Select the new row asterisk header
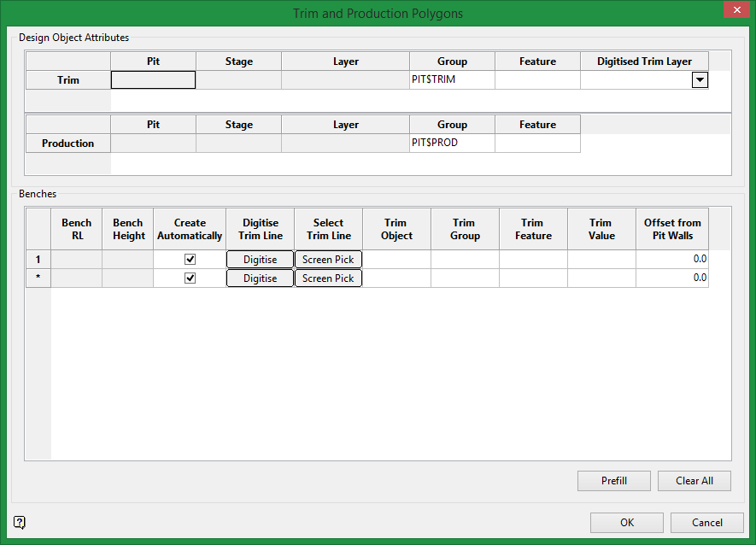756x545 pixels. 38,278
